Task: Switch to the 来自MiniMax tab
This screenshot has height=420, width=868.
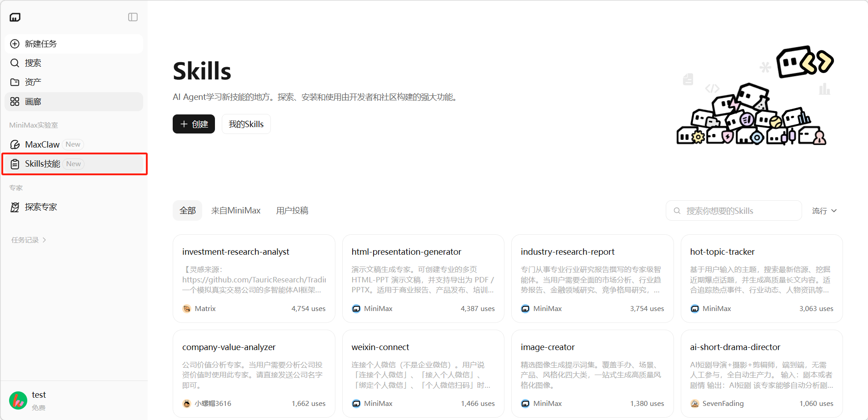Action: [x=236, y=211]
